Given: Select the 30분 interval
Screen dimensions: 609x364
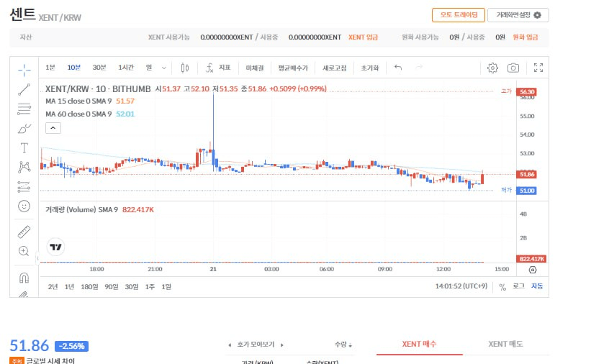Looking at the screenshot, I should click(99, 68).
